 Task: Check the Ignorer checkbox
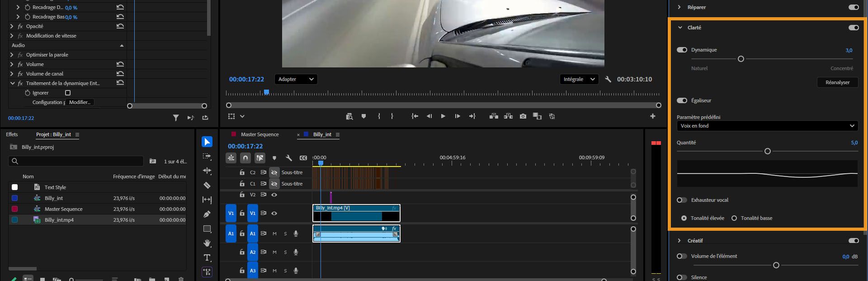point(68,93)
